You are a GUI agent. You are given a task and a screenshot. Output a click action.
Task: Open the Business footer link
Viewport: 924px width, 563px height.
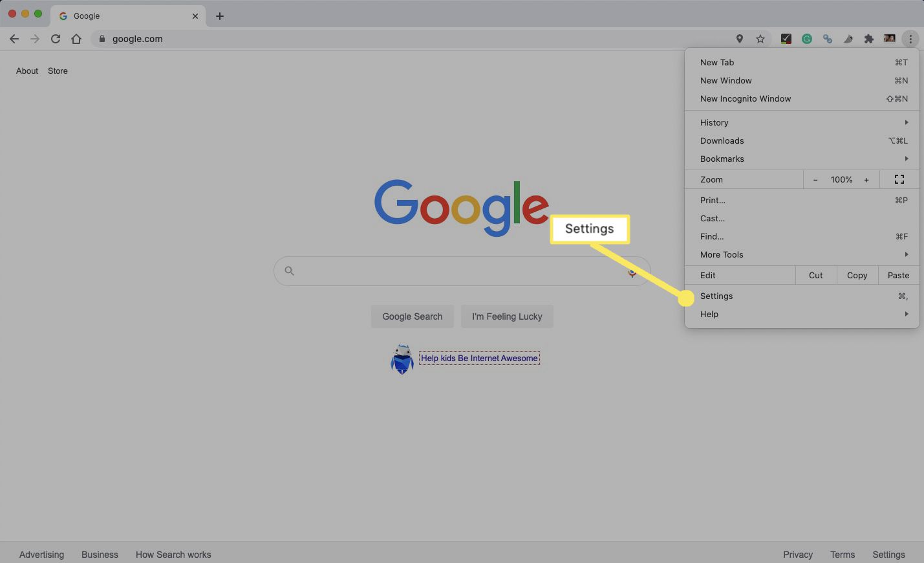tap(100, 555)
